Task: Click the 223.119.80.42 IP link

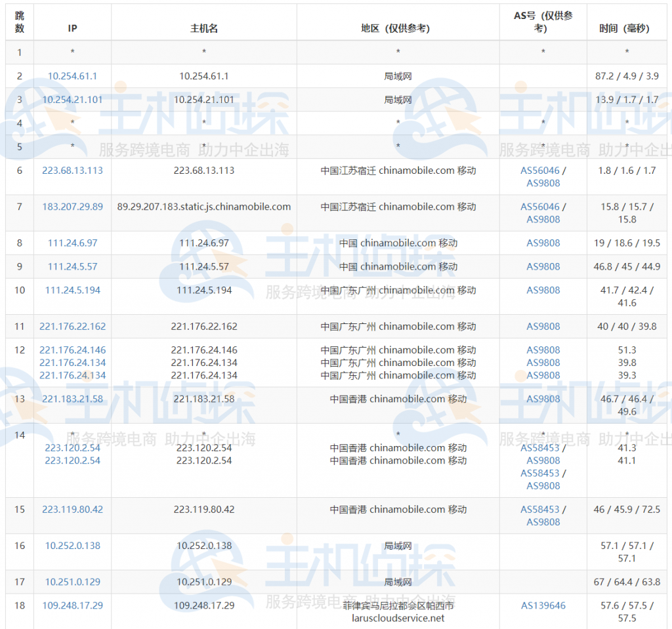Action: [x=72, y=510]
